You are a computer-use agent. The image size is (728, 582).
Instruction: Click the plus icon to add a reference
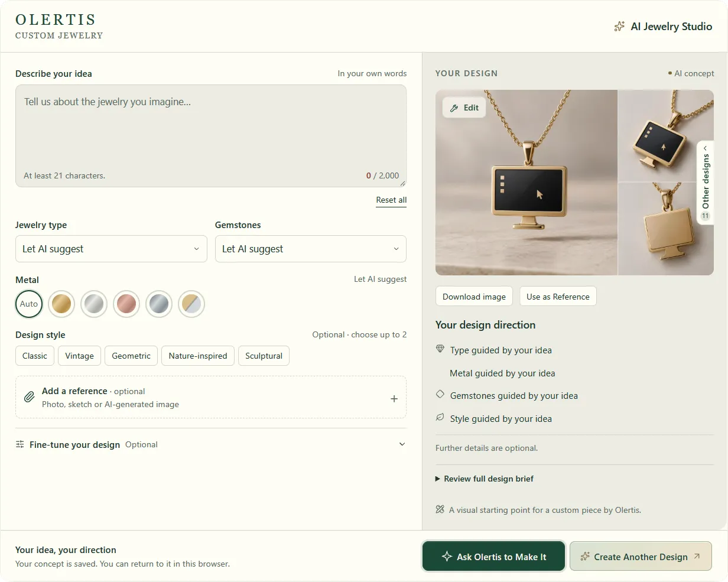tap(394, 399)
